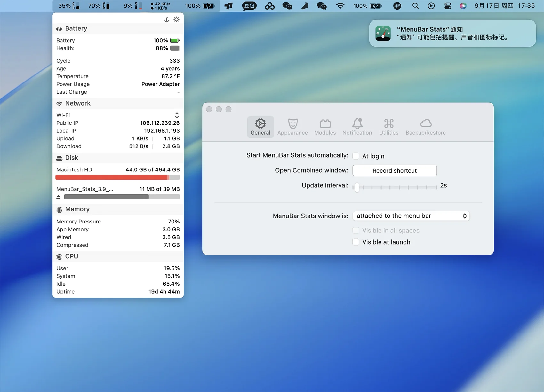Open the Backup/Restore cloud tab
Viewport: 544px width, 392px height.
tap(426, 127)
